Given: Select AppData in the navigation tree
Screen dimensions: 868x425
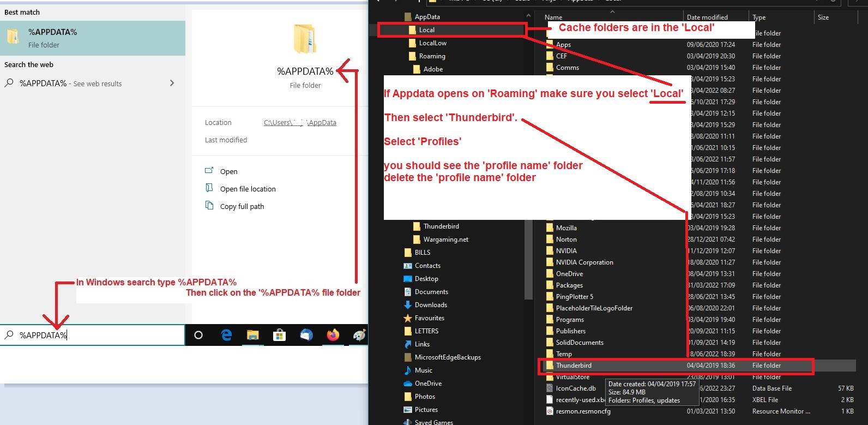Looking at the screenshot, I should [x=427, y=17].
